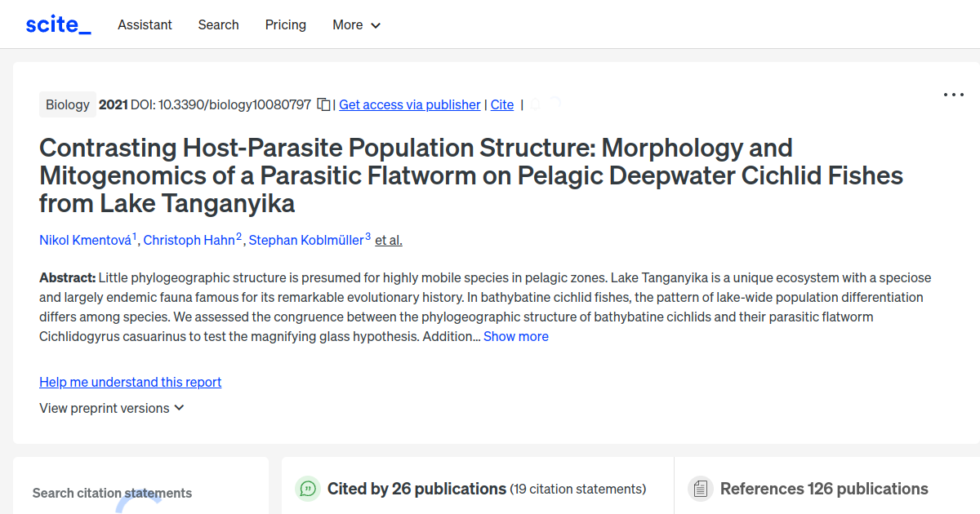Click the scite_ logo
This screenshot has width=980, height=514.
point(57,24)
